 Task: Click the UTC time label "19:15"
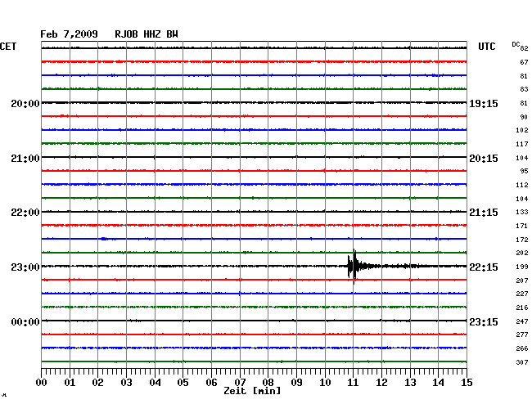[x=484, y=104]
